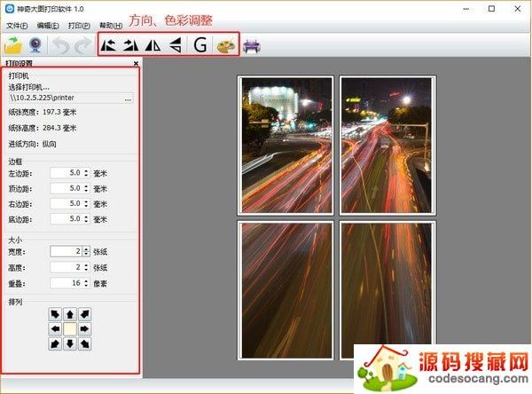This screenshot has width=532, height=394.
Task: Select the top-left alignment arrow
Action: tap(55, 314)
